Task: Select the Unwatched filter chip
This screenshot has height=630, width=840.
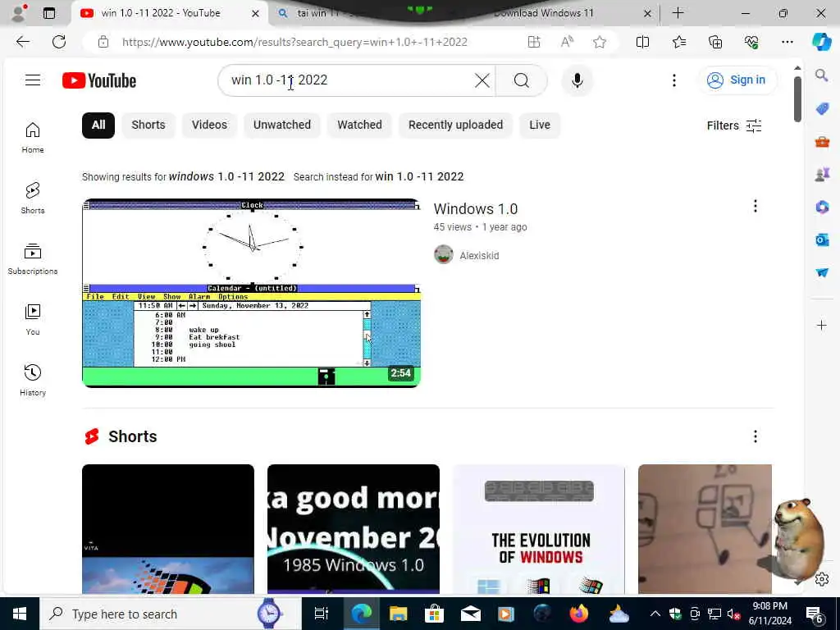Action: (x=282, y=125)
